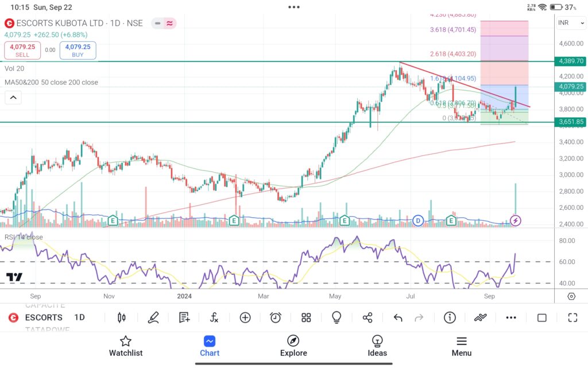Open chart settings gear icon
This screenshot has height=368, width=588.
pyautogui.click(x=571, y=296)
